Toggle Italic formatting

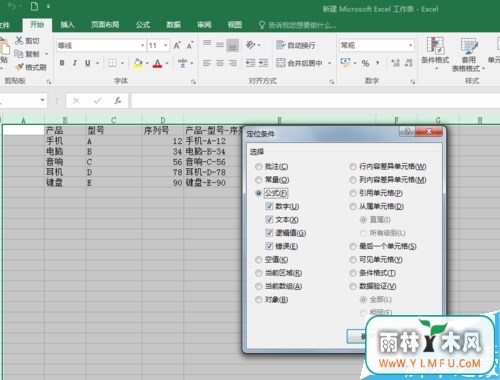[75, 63]
